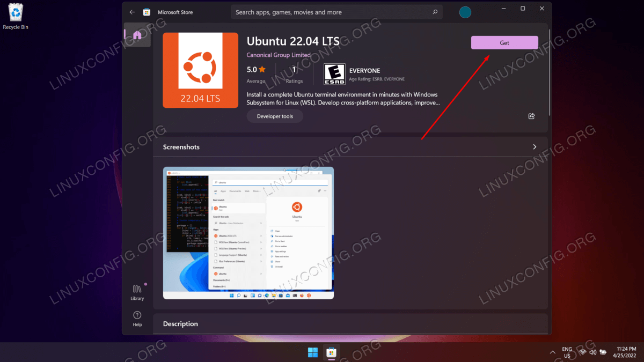Open the Home page in sidebar
644x362 pixels.
(137, 35)
